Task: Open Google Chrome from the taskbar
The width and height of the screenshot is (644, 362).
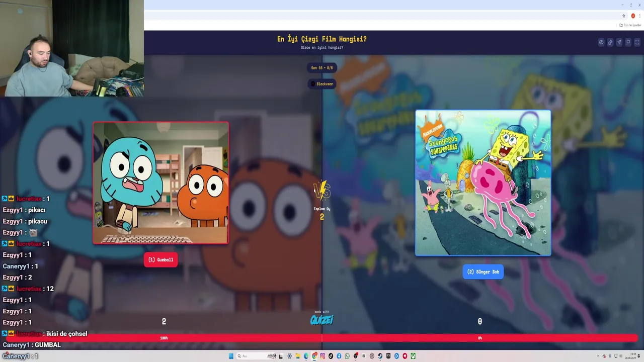Action: pos(314,356)
